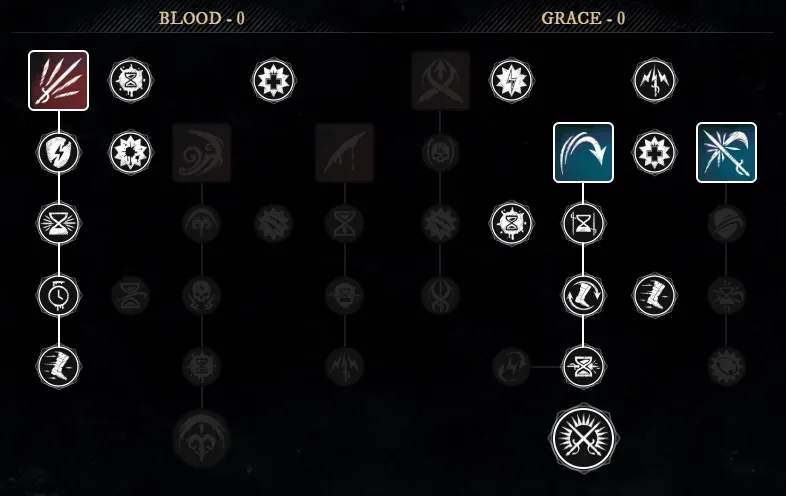The height and width of the screenshot is (496, 786).
Task: Pick hourglass pierced by horizontal arrows node
Action: click(583, 367)
